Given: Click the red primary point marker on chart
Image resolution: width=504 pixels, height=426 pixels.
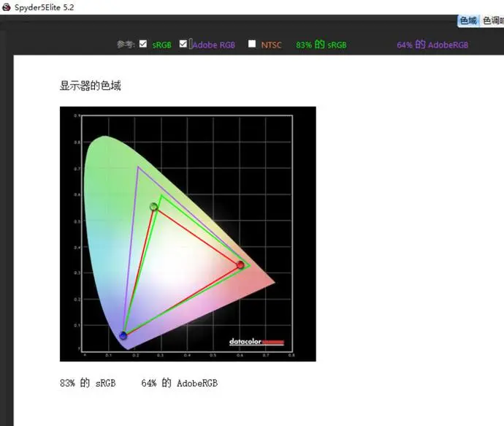Looking at the screenshot, I should 240,265.
